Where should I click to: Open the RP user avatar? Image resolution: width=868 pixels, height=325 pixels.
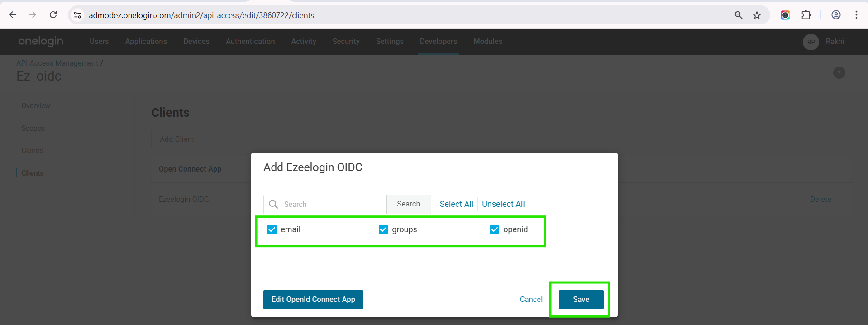coord(811,42)
